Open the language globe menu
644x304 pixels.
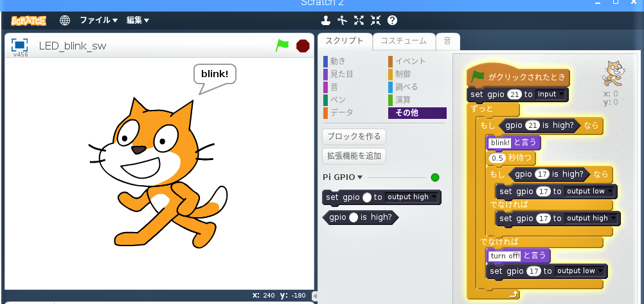click(x=65, y=21)
